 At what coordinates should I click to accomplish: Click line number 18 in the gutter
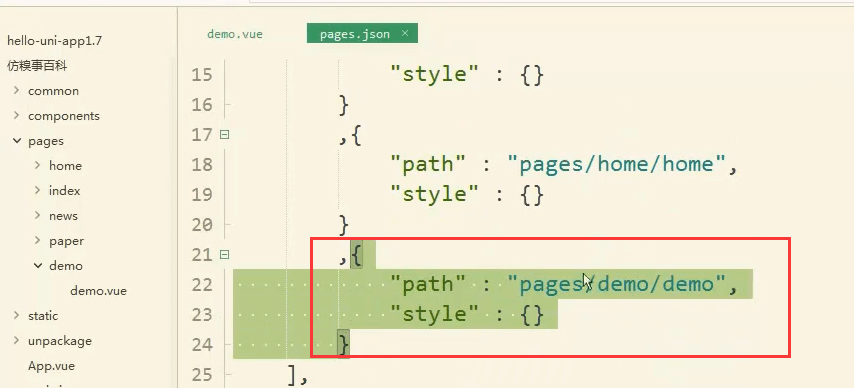[202, 165]
